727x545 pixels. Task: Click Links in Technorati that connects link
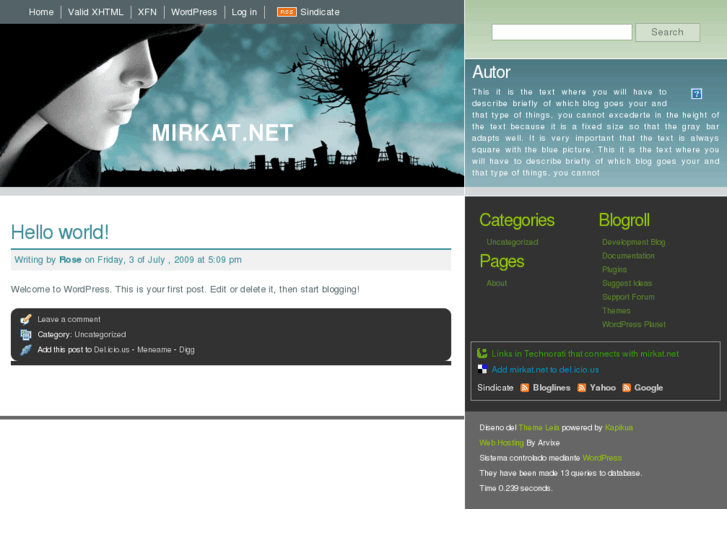pyautogui.click(x=585, y=353)
